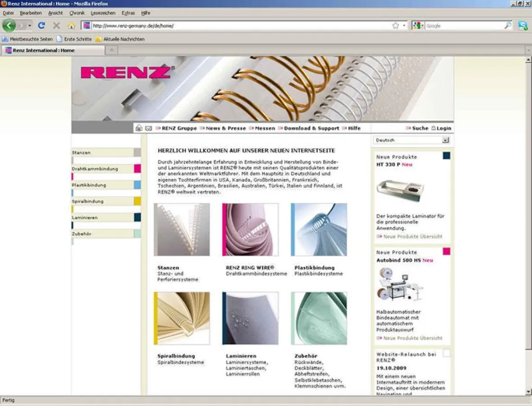The width and height of the screenshot is (532, 406).
Task: Open the Deutsch language dropdown
Action: [446, 140]
